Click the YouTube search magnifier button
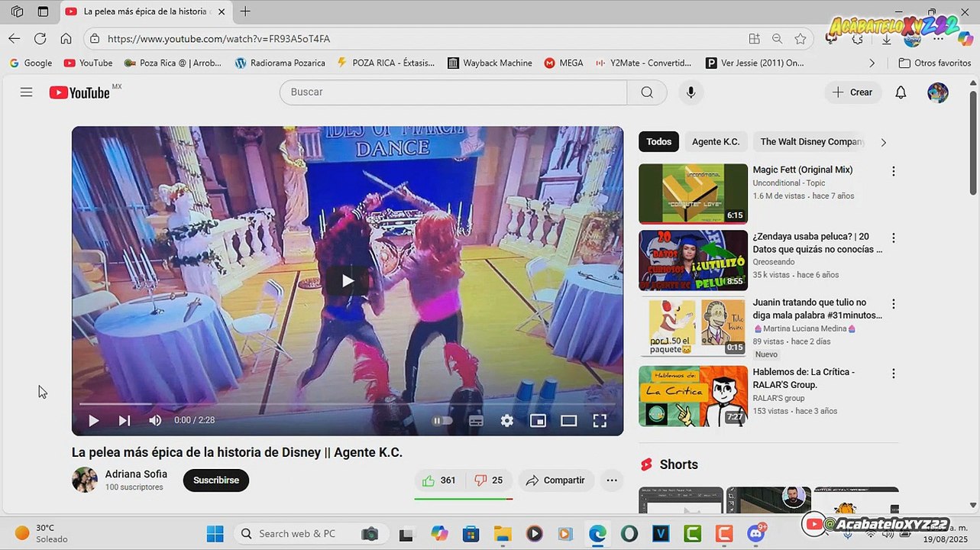The image size is (980, 550). click(647, 92)
